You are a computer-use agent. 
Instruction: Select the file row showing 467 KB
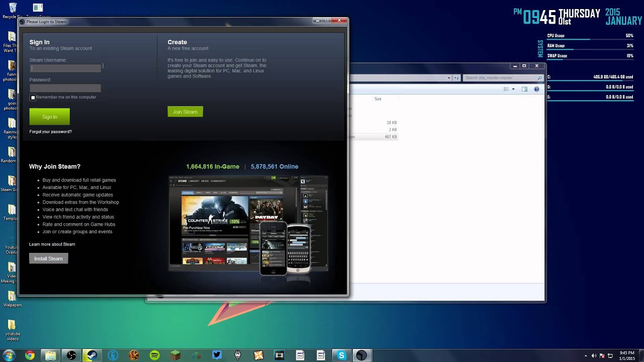click(374, 137)
